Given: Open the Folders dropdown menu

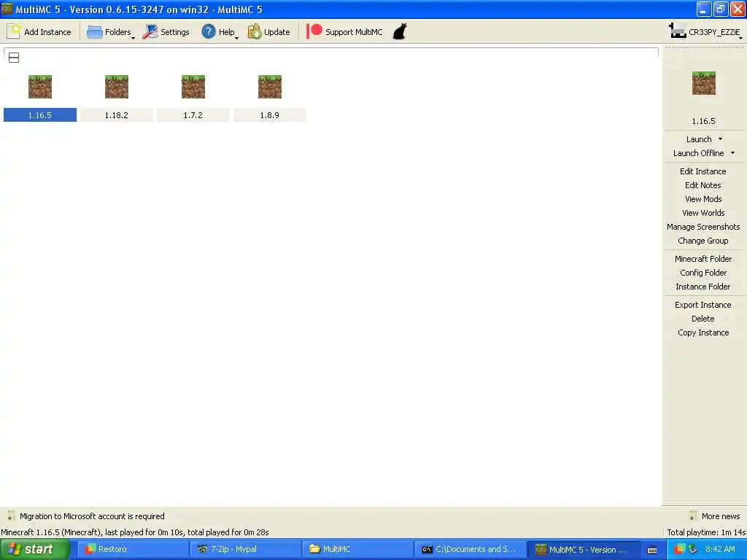Looking at the screenshot, I should point(111,32).
